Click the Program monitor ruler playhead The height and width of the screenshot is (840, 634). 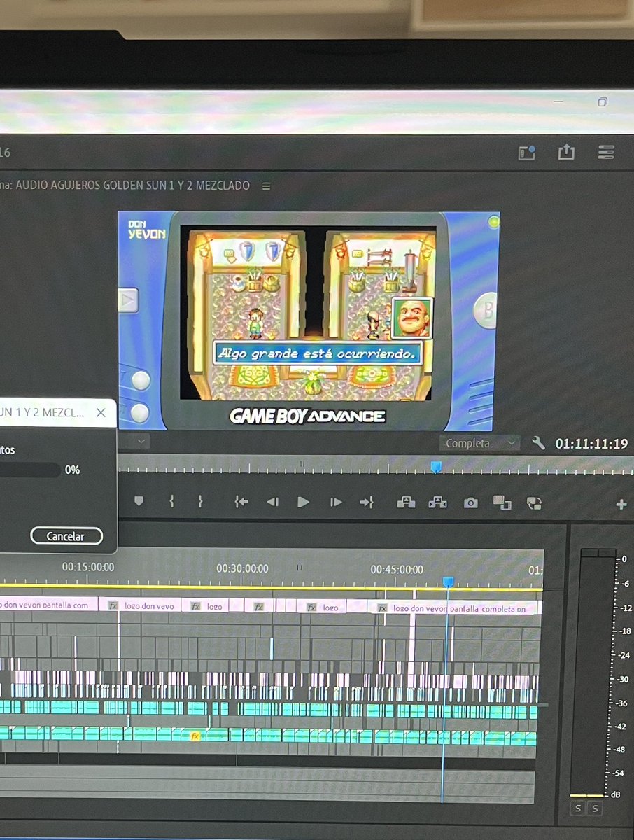[x=436, y=466]
